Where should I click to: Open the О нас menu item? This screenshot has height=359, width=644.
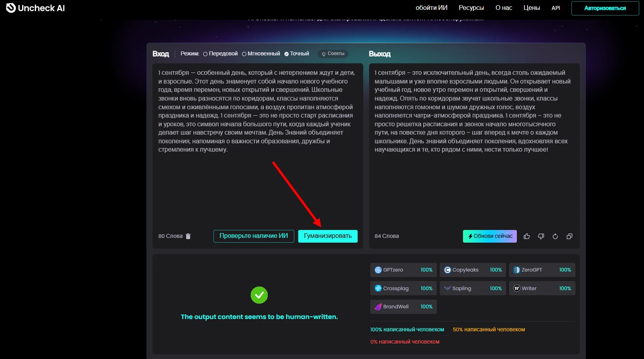[x=504, y=8]
